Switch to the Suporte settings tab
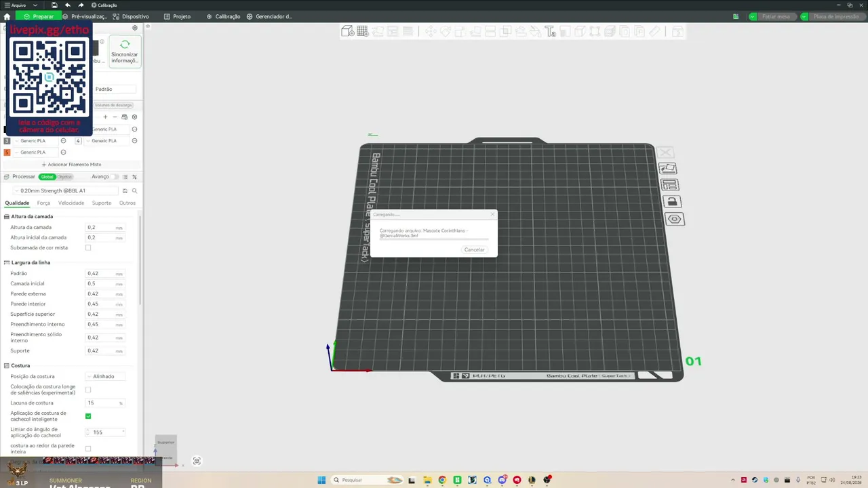This screenshot has height=488, width=868. 102,203
